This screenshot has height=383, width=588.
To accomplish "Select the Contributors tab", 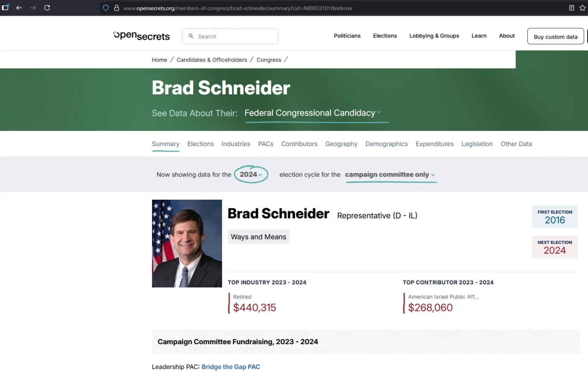I will point(299,144).
